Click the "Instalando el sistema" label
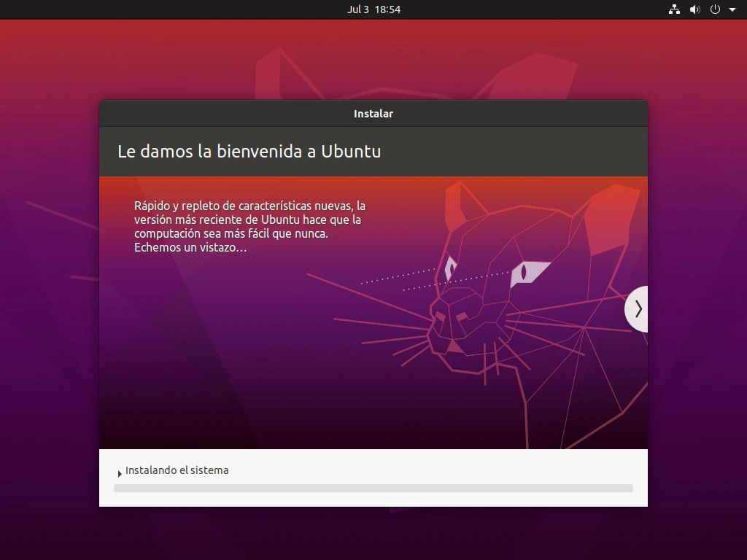 [177, 470]
